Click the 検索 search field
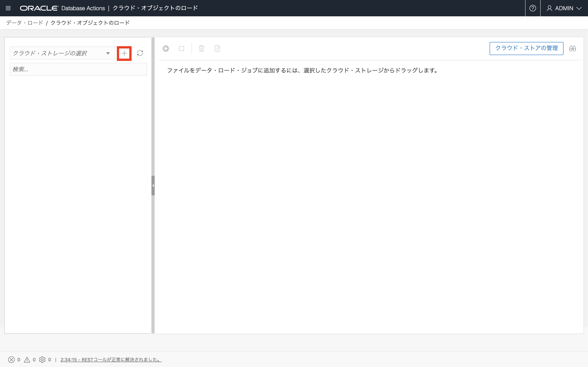Viewport: 588px width, 367px height. (x=78, y=69)
